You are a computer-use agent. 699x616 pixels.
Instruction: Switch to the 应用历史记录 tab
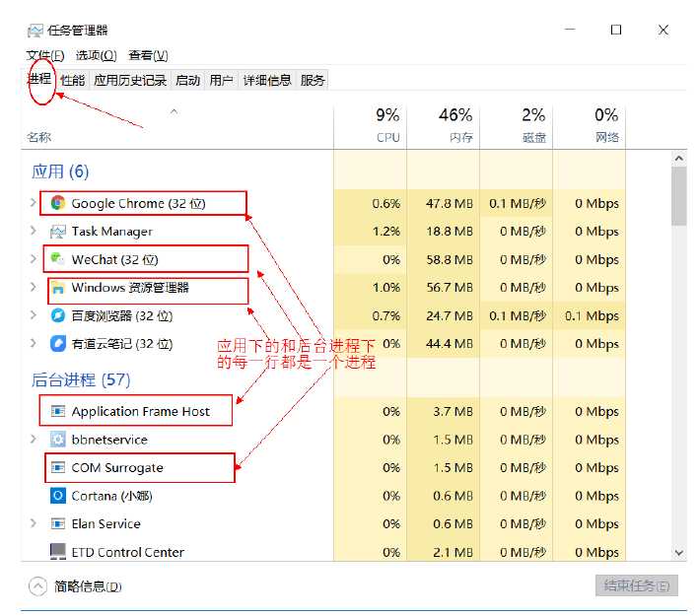coord(130,80)
